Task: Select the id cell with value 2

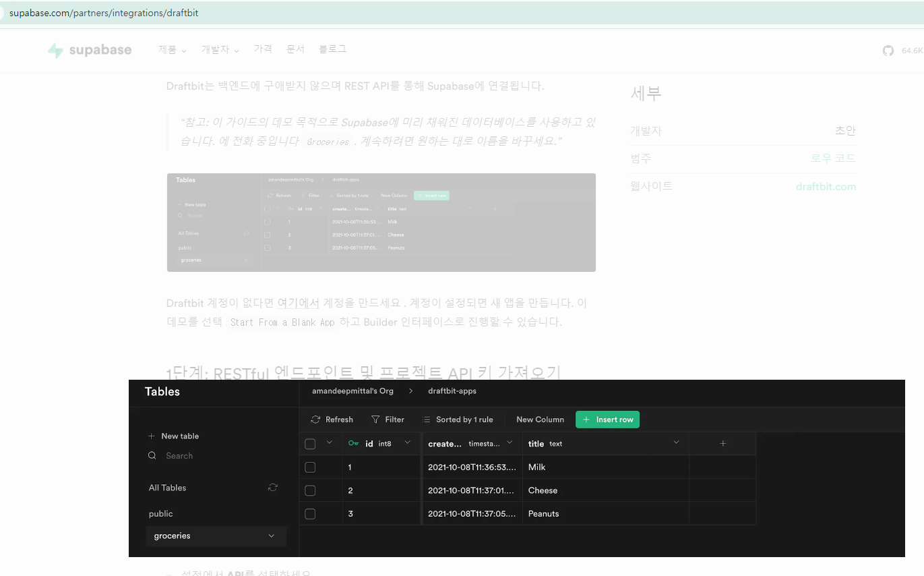Action: coord(381,490)
